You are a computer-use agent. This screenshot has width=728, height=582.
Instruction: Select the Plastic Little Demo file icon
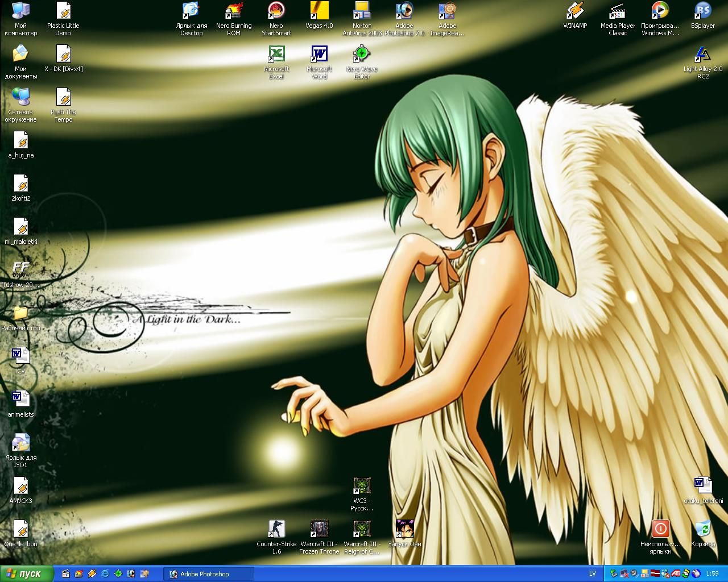63,19
